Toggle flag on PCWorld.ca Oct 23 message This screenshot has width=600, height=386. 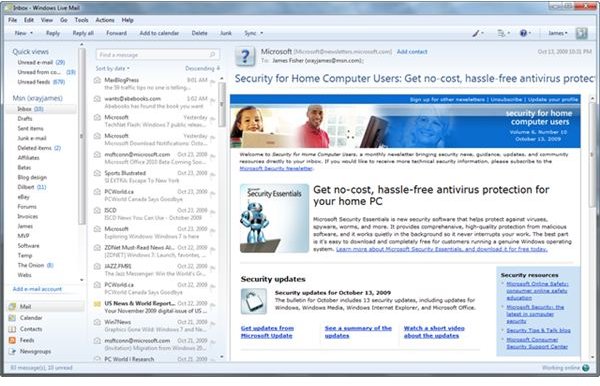click(212, 194)
